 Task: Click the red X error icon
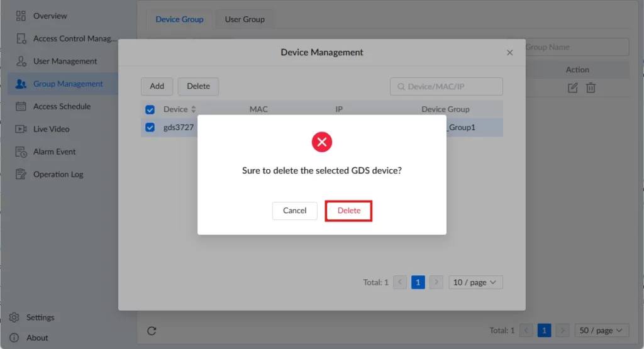click(321, 142)
